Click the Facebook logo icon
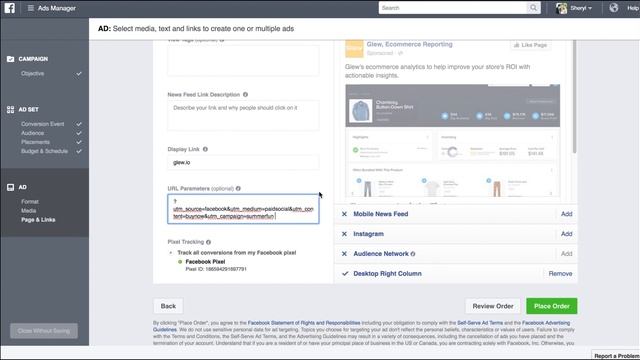 9,8
